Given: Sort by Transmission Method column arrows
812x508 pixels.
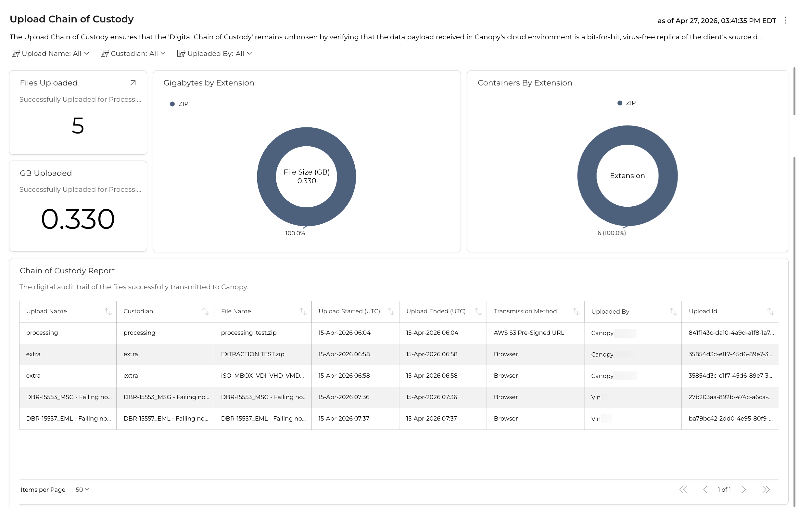Looking at the screenshot, I should click(x=575, y=311).
